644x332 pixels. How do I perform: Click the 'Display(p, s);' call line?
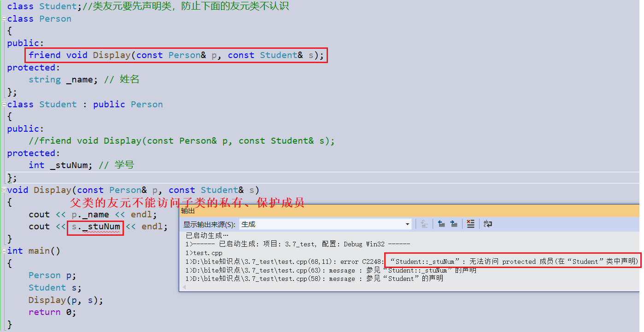66,300
